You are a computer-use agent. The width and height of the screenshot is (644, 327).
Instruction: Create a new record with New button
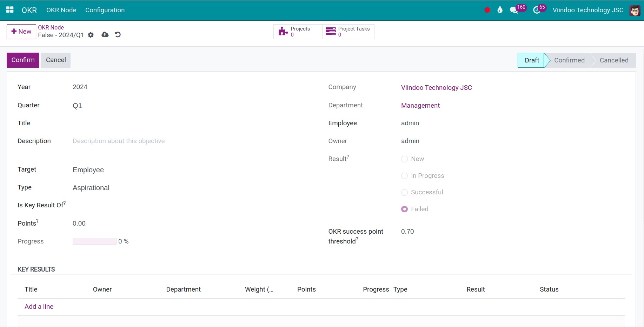(21, 32)
